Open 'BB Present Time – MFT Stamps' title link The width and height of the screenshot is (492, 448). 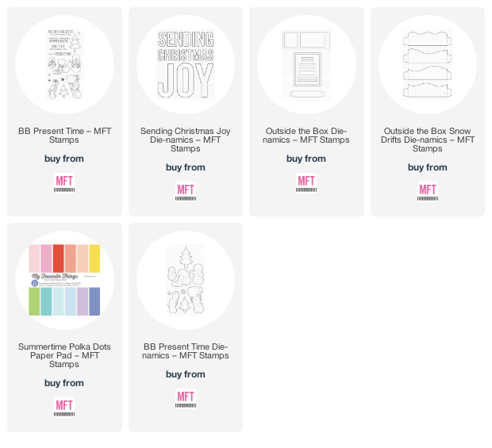pyautogui.click(x=64, y=136)
